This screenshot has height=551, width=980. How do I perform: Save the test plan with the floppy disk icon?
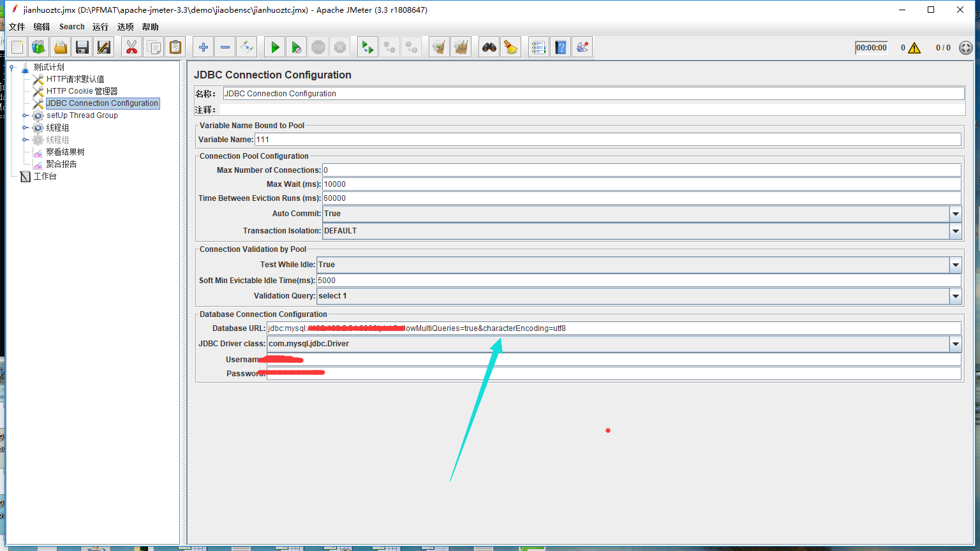tap(82, 47)
